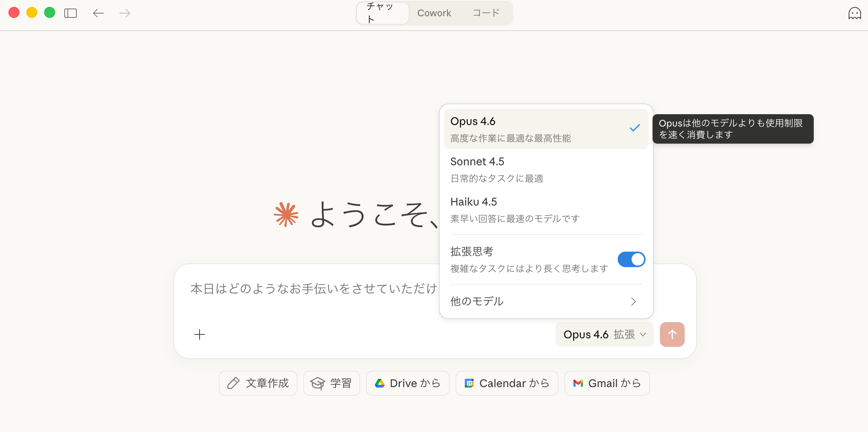Toggle the 拡張思考 extended thinking switch

[631, 259]
